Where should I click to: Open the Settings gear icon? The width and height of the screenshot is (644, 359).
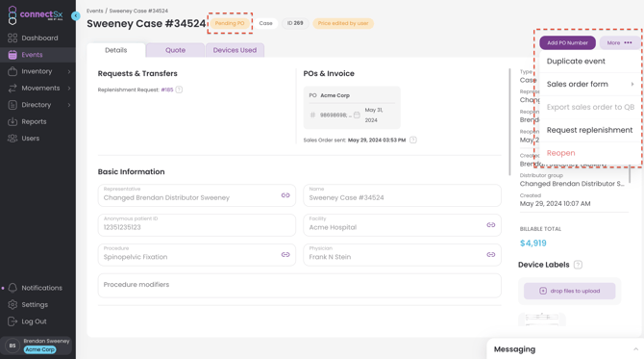point(12,305)
